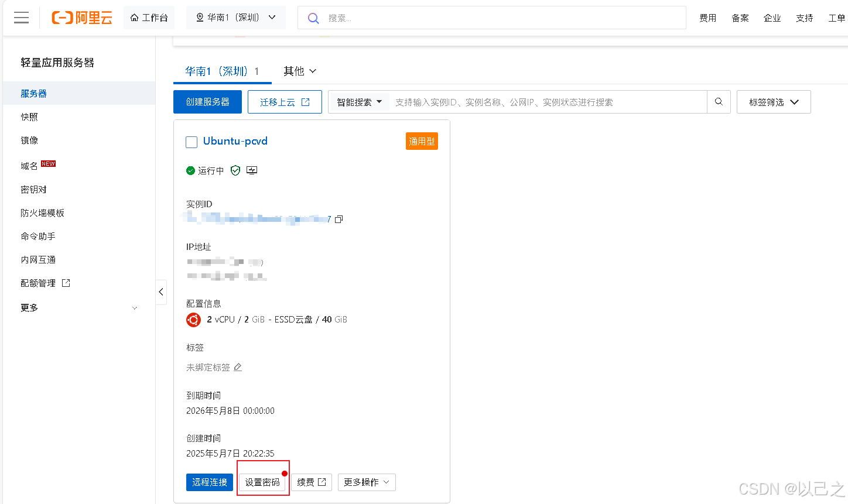Viewport: 848px width, 504px height.
Task: Open the hamburger navigation menu
Action: point(21,18)
